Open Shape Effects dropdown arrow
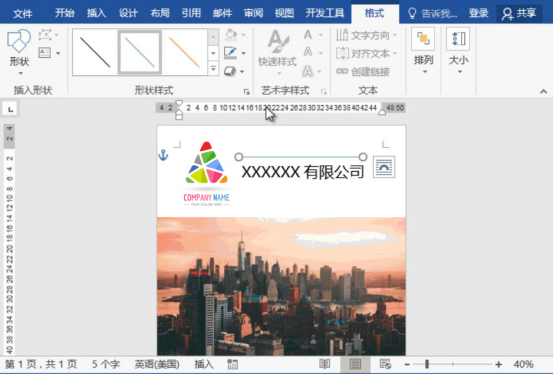 242,71
